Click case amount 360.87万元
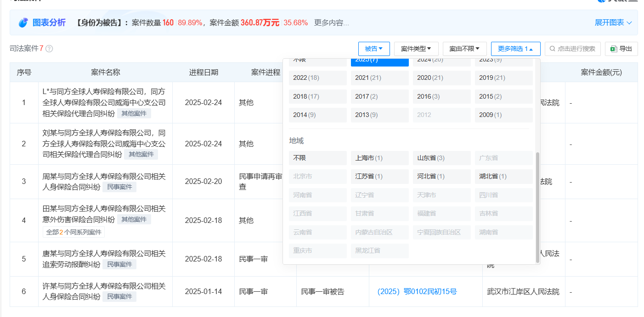Screen dimensions: 644x317 (260, 22)
